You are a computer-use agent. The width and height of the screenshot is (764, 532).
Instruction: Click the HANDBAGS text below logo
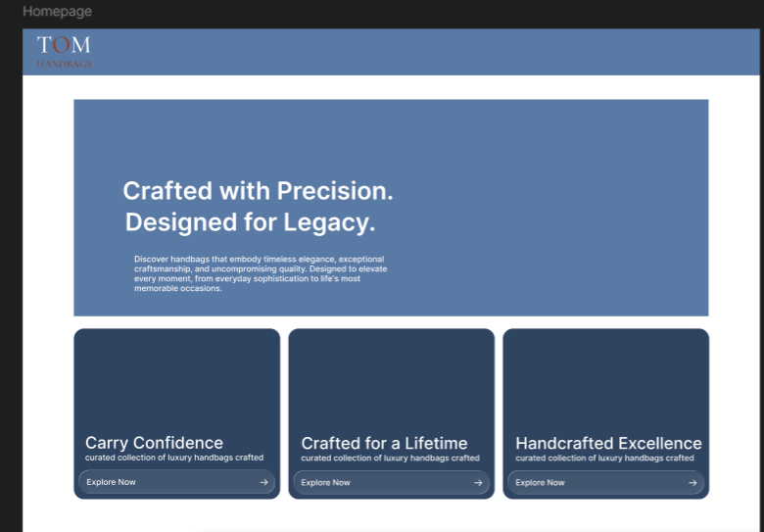[64, 64]
